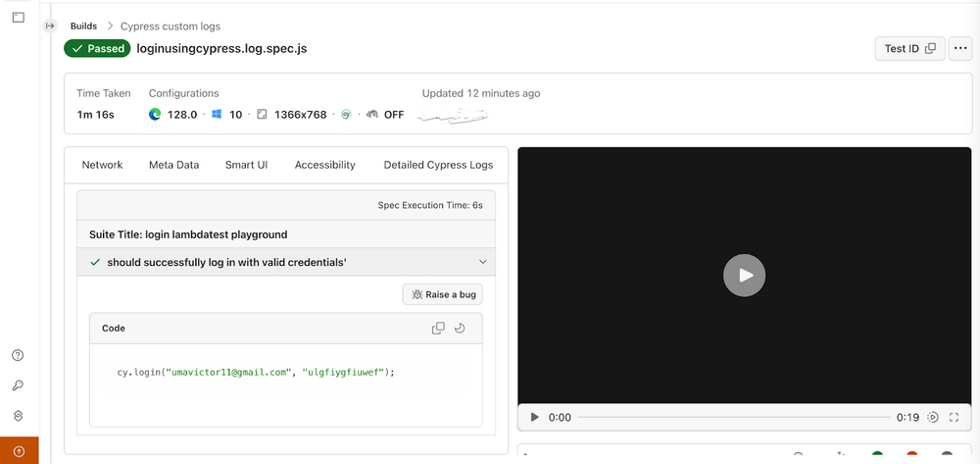Enter fullscreen video mode
The width and height of the screenshot is (980, 464).
pos(954,417)
